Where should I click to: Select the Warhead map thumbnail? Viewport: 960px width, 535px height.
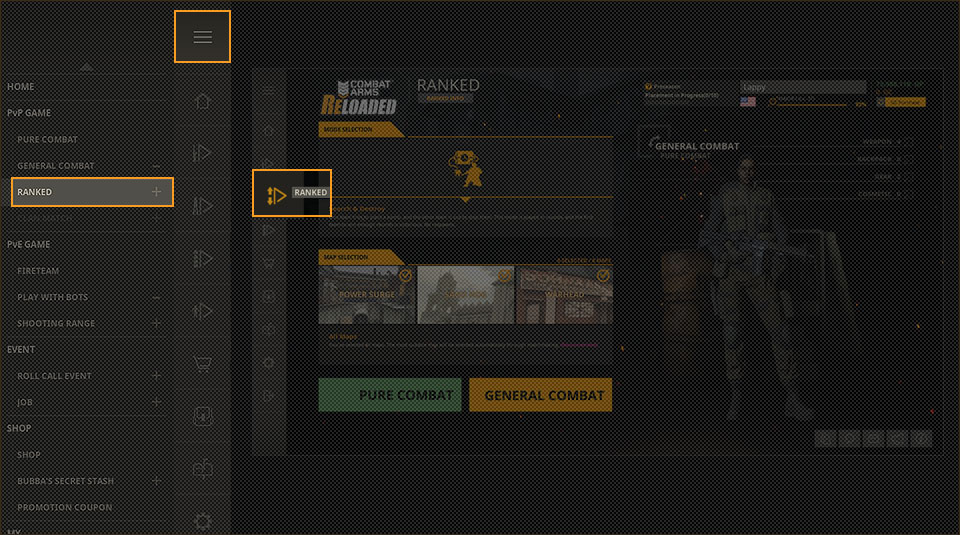tap(564, 294)
